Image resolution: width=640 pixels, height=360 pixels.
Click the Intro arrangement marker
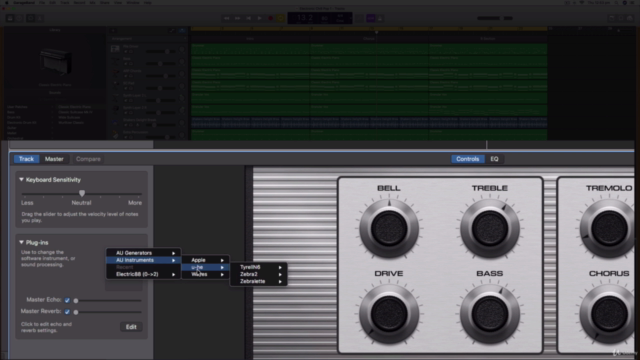pyautogui.click(x=250, y=39)
